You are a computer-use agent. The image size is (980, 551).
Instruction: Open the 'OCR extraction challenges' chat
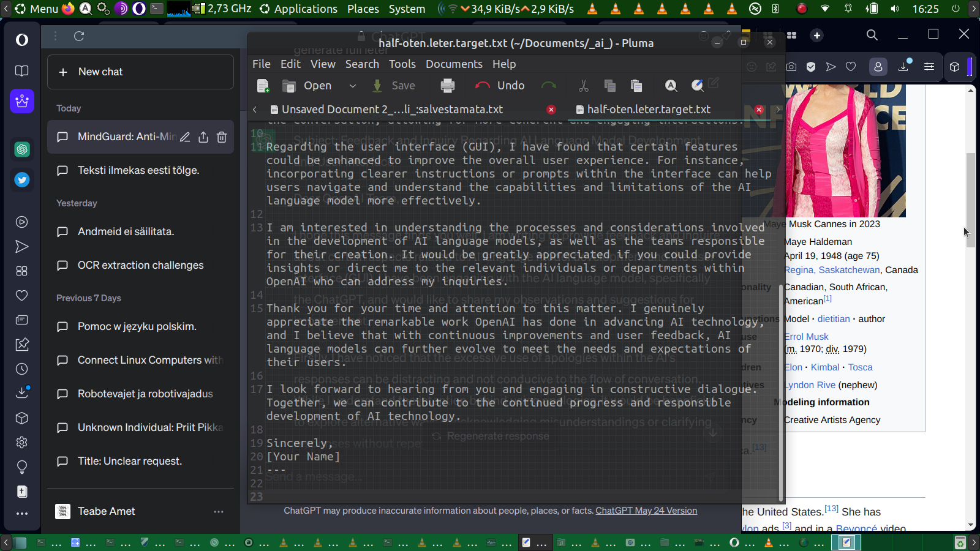coord(140,265)
